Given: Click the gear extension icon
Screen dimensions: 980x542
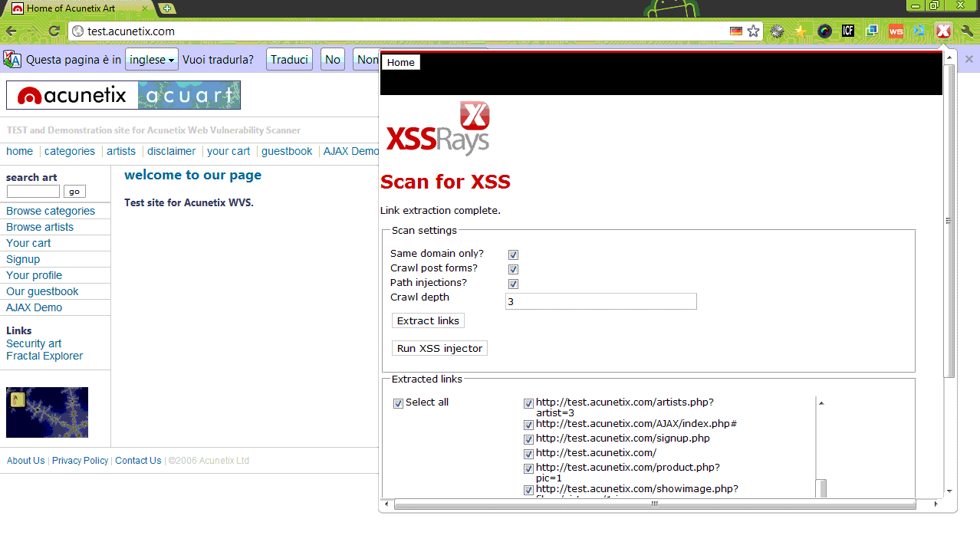Looking at the screenshot, I should click(777, 31).
